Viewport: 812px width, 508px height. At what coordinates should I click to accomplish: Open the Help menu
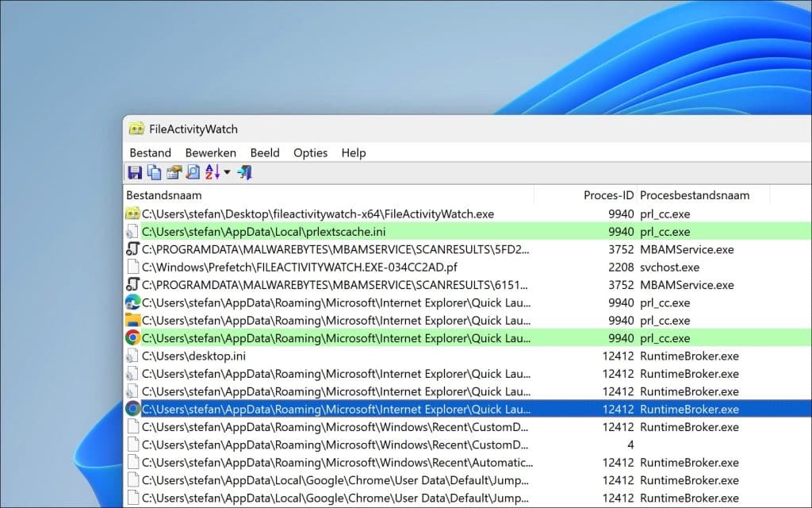(354, 153)
